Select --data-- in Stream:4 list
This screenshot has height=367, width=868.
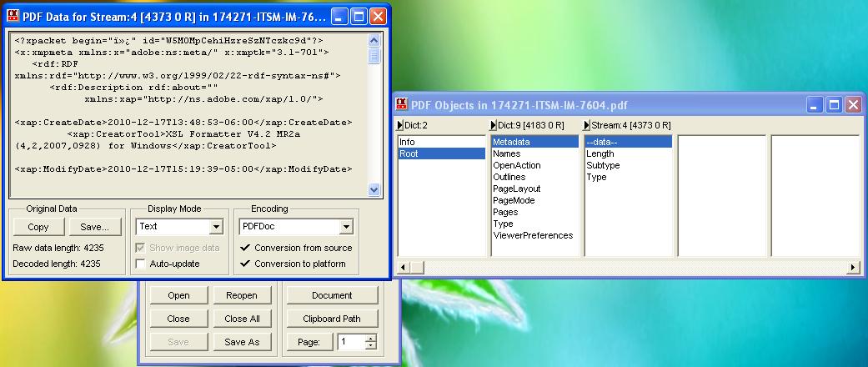point(629,142)
